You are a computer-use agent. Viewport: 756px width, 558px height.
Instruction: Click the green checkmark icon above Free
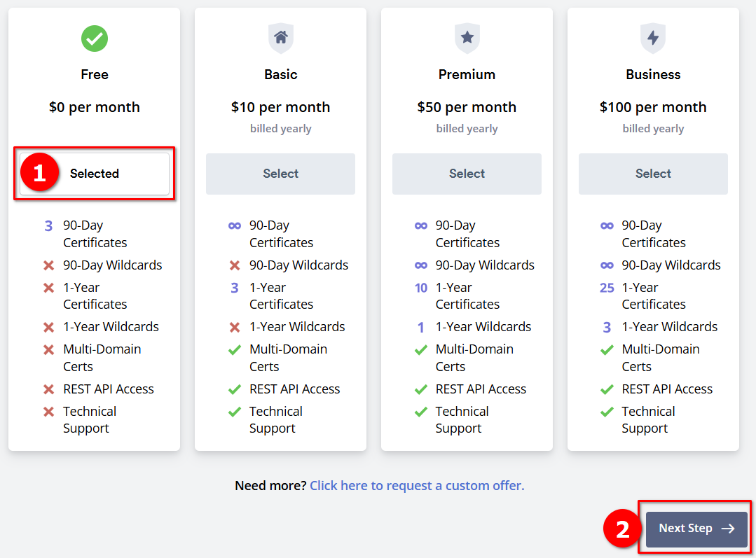pyautogui.click(x=95, y=39)
